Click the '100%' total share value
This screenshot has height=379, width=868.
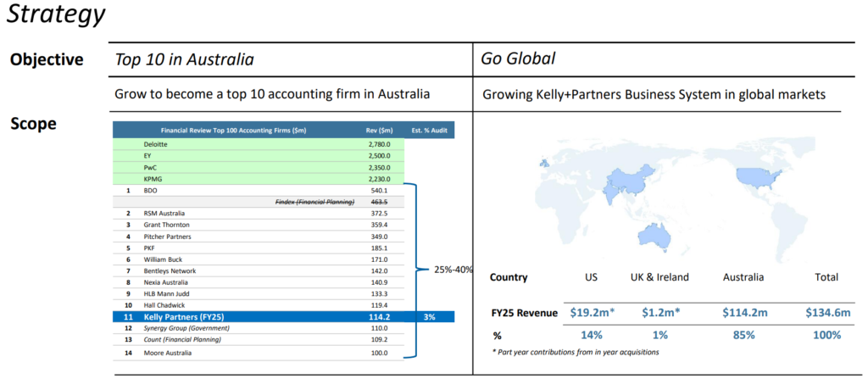point(827,335)
